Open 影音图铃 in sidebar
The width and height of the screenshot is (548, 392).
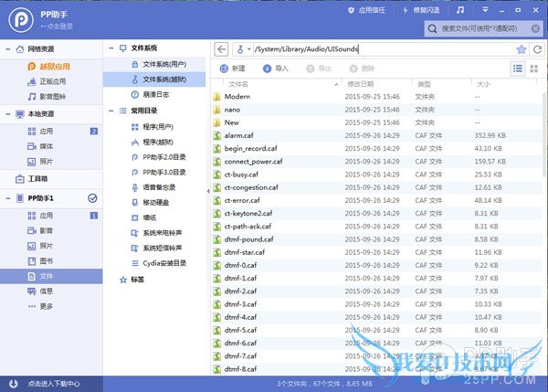[47, 97]
